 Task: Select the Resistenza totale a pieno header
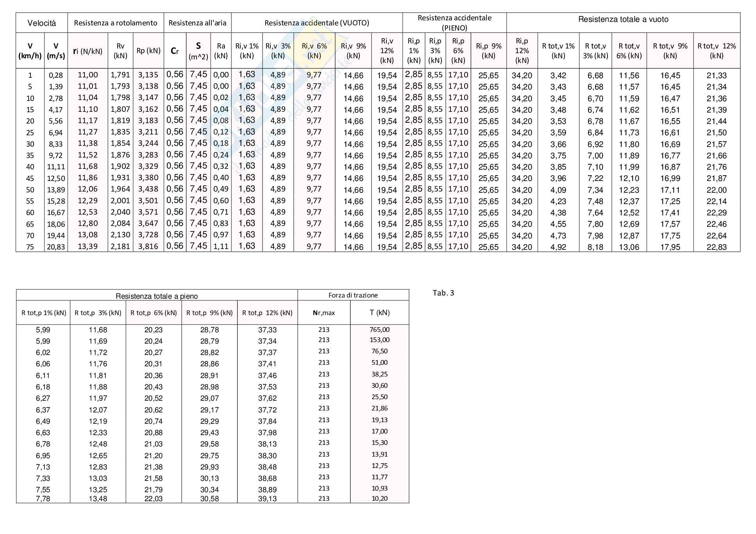(x=157, y=296)
